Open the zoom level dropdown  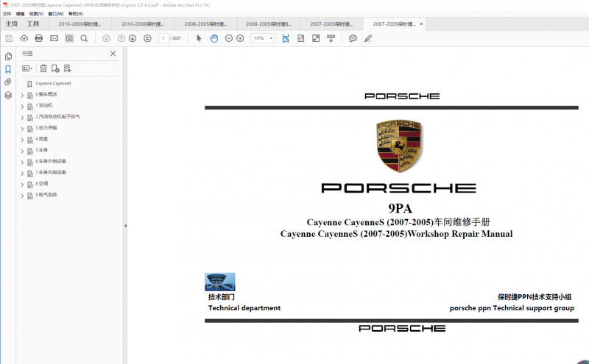point(271,38)
